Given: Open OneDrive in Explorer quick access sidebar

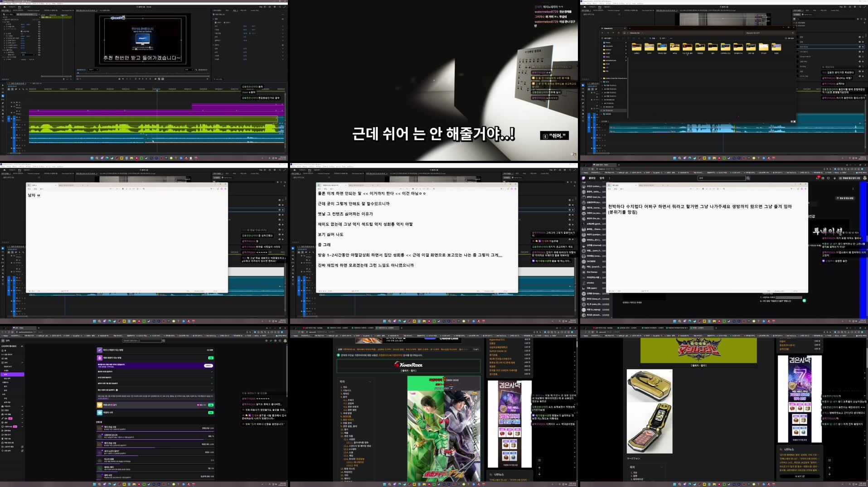Looking at the screenshot, I should click(x=608, y=49).
